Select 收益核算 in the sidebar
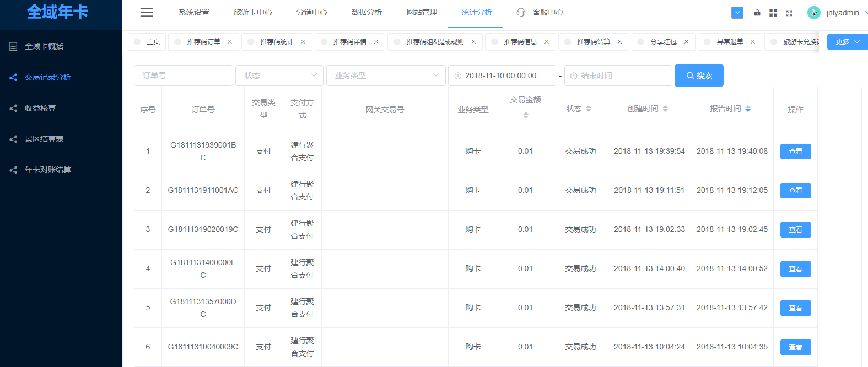Viewport: 868px width, 367px height. click(40, 108)
